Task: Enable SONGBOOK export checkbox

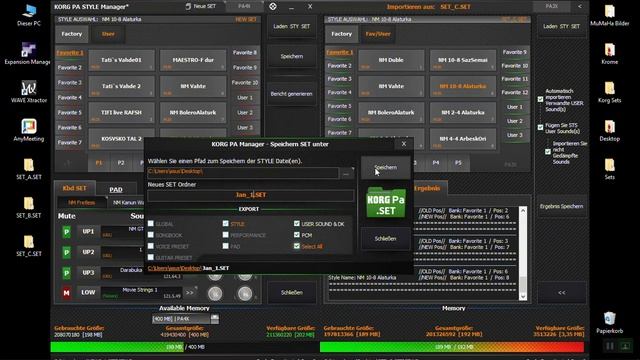Action: coord(151,235)
